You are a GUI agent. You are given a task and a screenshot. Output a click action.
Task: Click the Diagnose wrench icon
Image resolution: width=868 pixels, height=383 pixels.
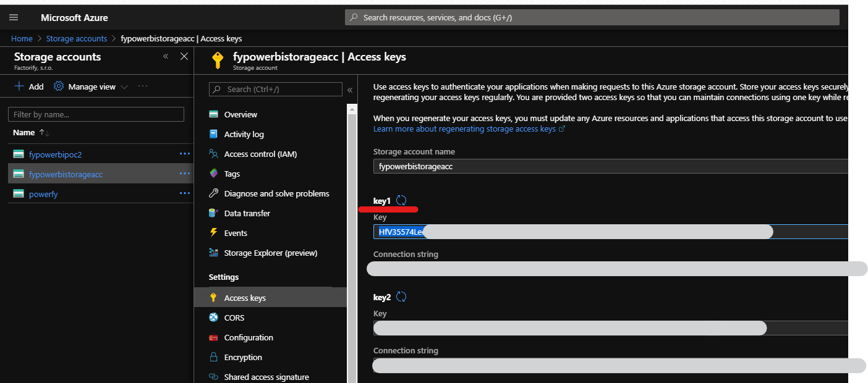(x=213, y=193)
